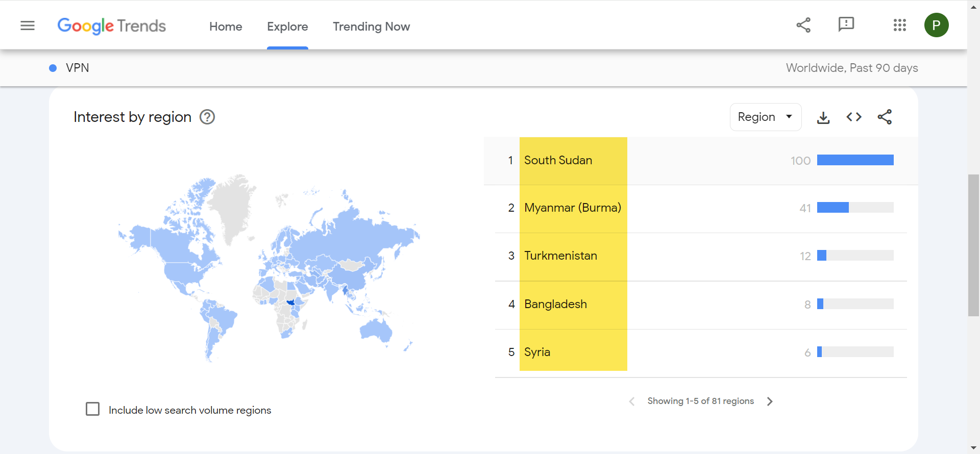This screenshot has height=454, width=980.
Task: Click the Interest by region heading
Action: tap(132, 117)
